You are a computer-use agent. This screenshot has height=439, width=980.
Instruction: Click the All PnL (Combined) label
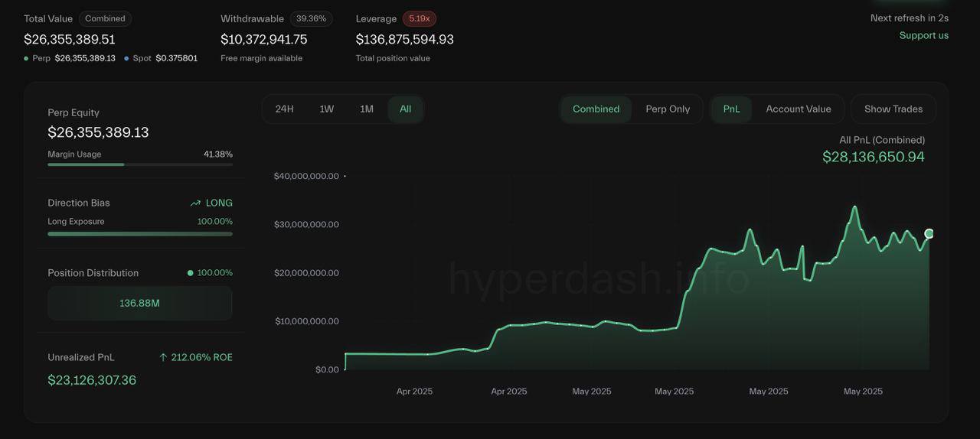click(882, 140)
